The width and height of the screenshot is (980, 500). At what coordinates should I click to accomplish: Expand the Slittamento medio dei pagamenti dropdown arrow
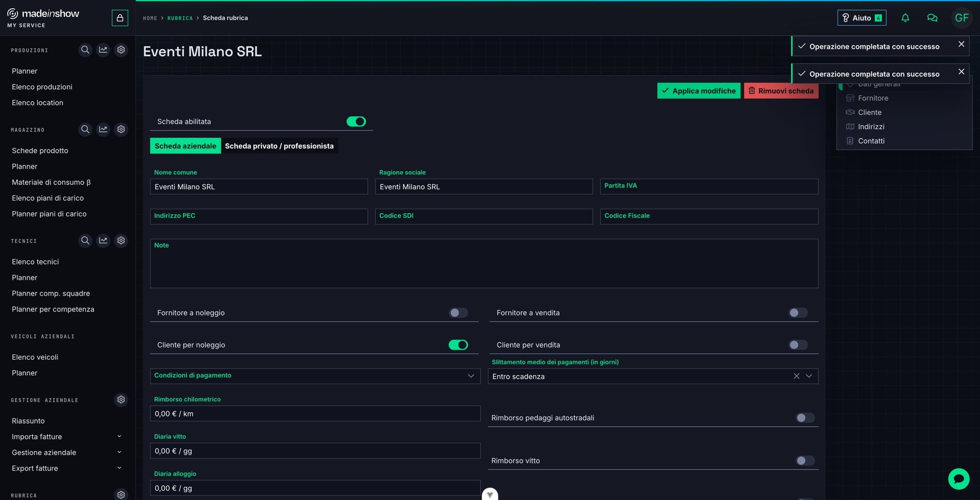pos(809,377)
